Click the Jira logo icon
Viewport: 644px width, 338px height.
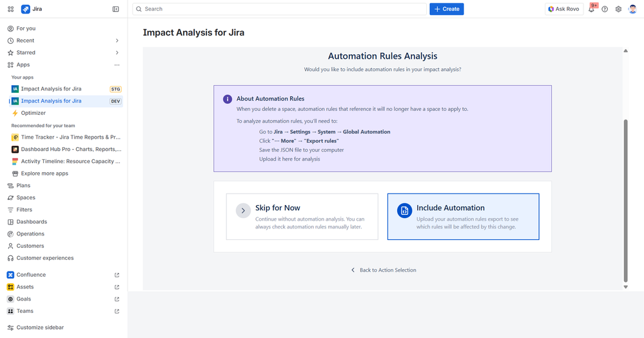coord(26,9)
